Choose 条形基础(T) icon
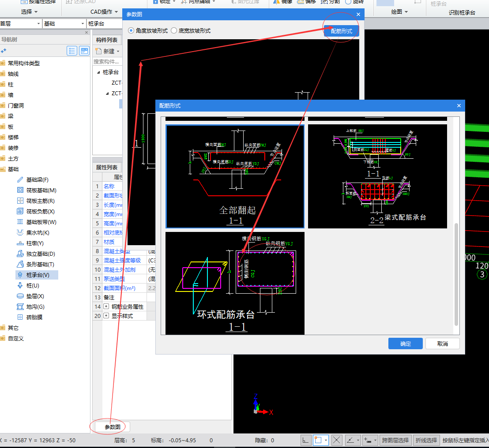Image resolution: width=489 pixels, height=448 pixels. point(20,265)
